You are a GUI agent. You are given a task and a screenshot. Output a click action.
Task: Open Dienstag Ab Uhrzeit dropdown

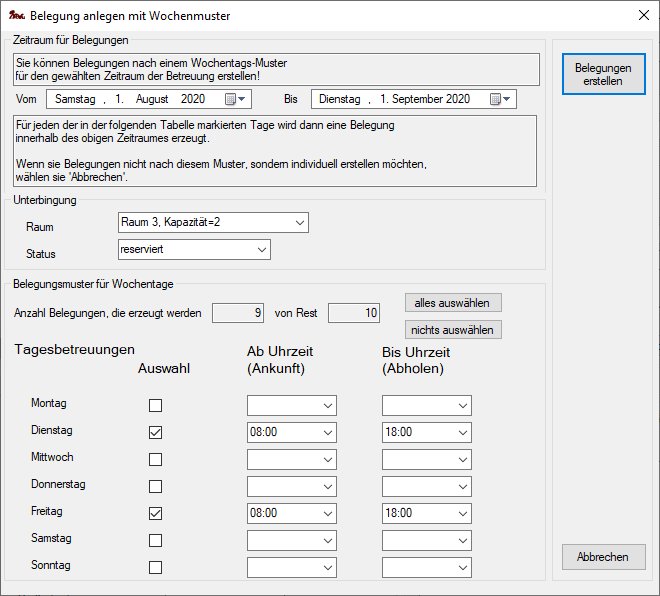tap(327, 433)
